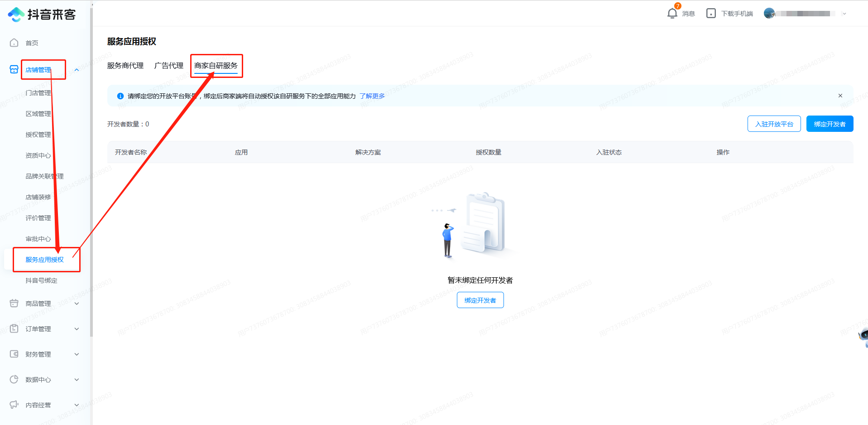The height and width of the screenshot is (425, 868).
Task: Open 抖音号绑定 in the sidebar
Action: coord(42,280)
